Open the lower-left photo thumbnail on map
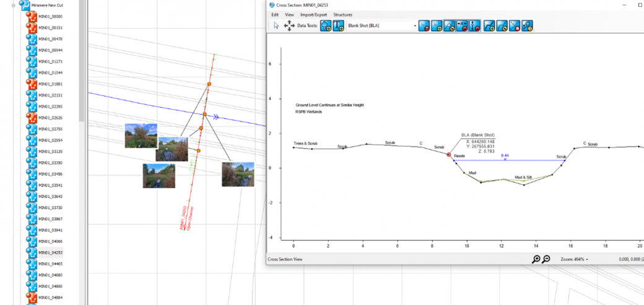This screenshot has height=305, width=644. pyautogui.click(x=159, y=176)
